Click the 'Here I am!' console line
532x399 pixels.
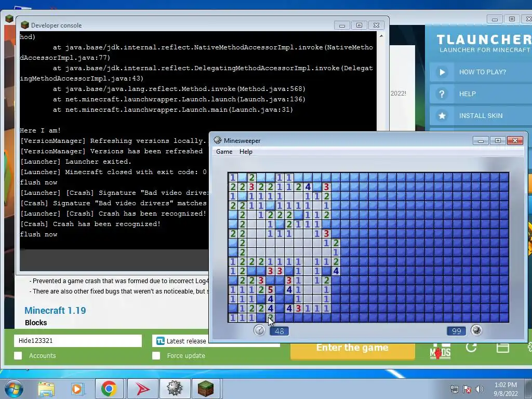pos(40,130)
